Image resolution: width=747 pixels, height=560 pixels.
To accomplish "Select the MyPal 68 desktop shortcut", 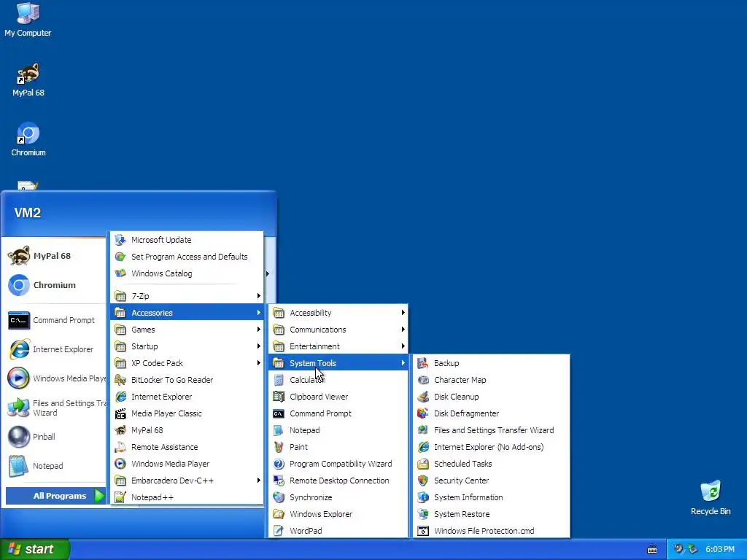I will tap(28, 79).
